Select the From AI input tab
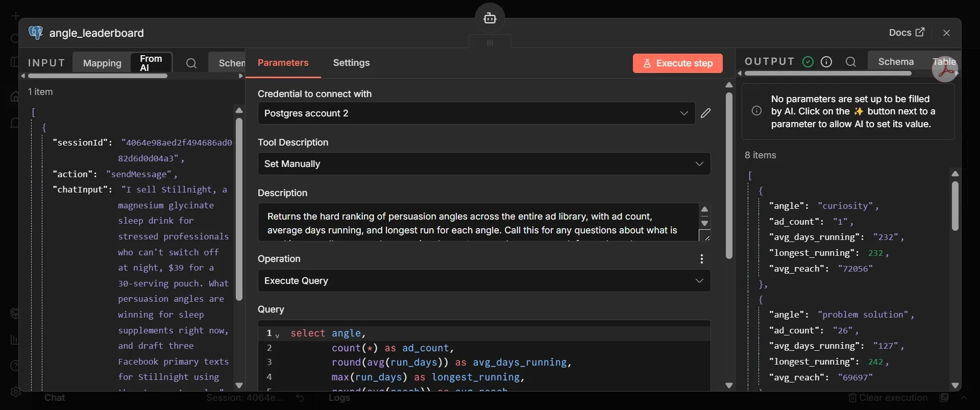 [151, 63]
